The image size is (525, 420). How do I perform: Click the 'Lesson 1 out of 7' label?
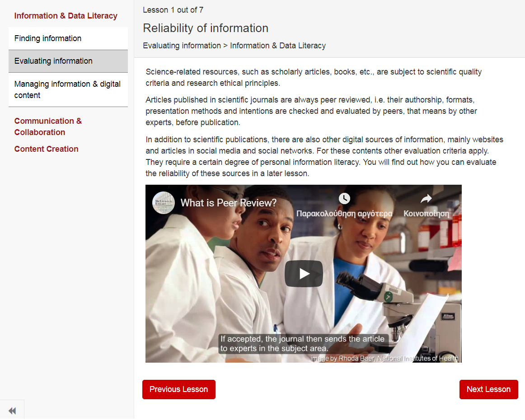173,10
